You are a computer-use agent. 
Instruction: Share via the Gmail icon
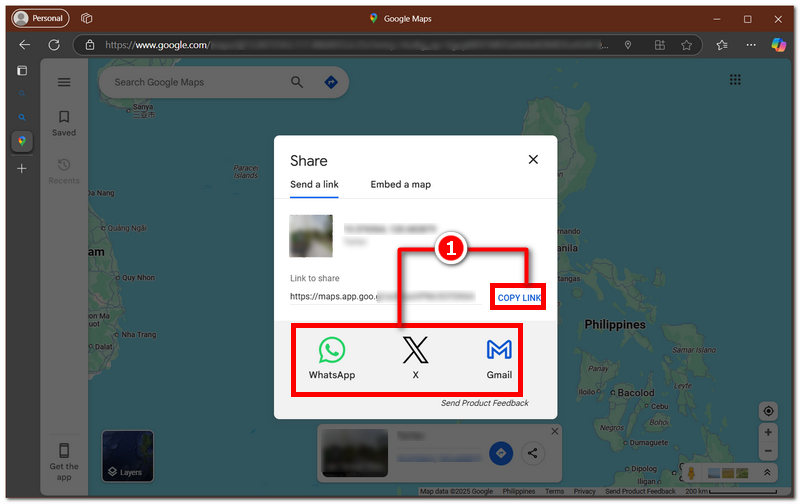[499, 358]
